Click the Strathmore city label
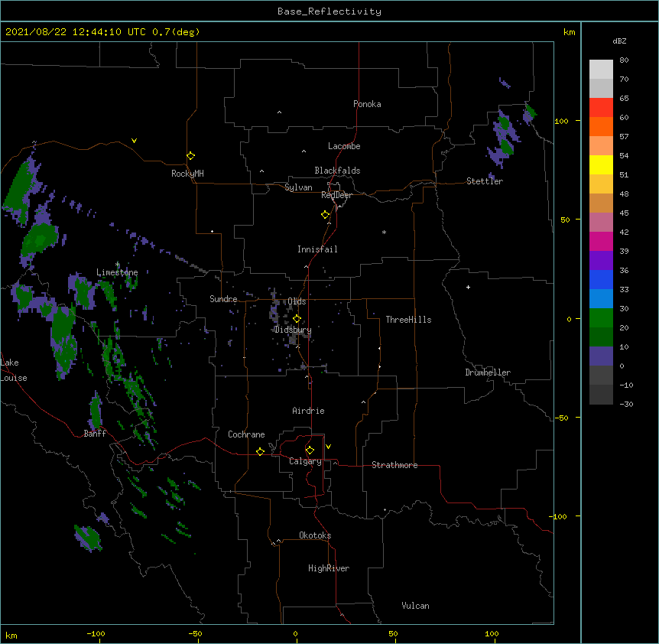The width and height of the screenshot is (659, 644). click(394, 465)
